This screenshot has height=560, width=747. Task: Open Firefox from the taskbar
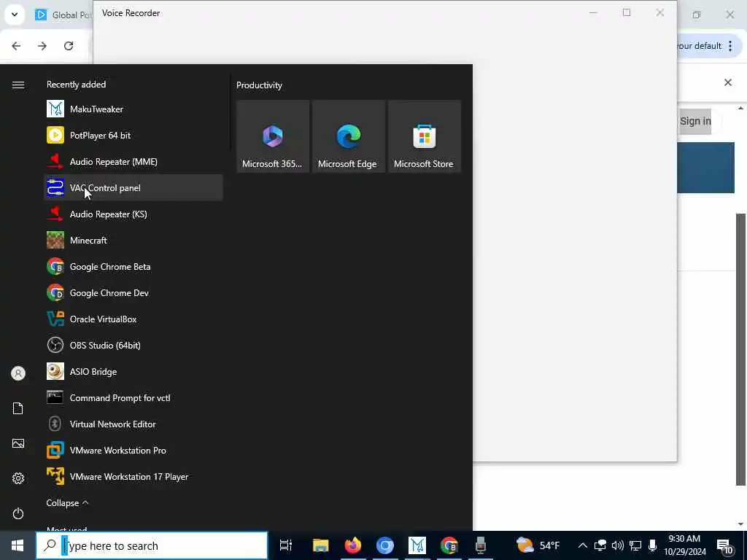[x=352, y=545]
